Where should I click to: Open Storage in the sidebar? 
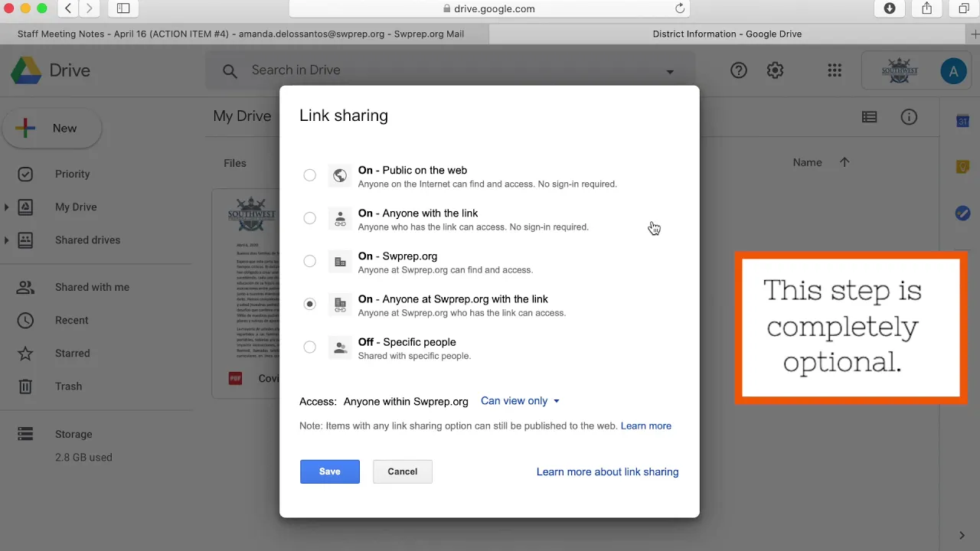pos(73,435)
